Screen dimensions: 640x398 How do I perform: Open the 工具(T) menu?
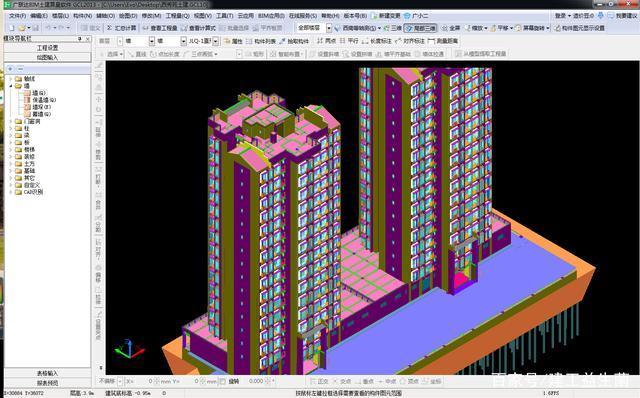click(x=224, y=16)
